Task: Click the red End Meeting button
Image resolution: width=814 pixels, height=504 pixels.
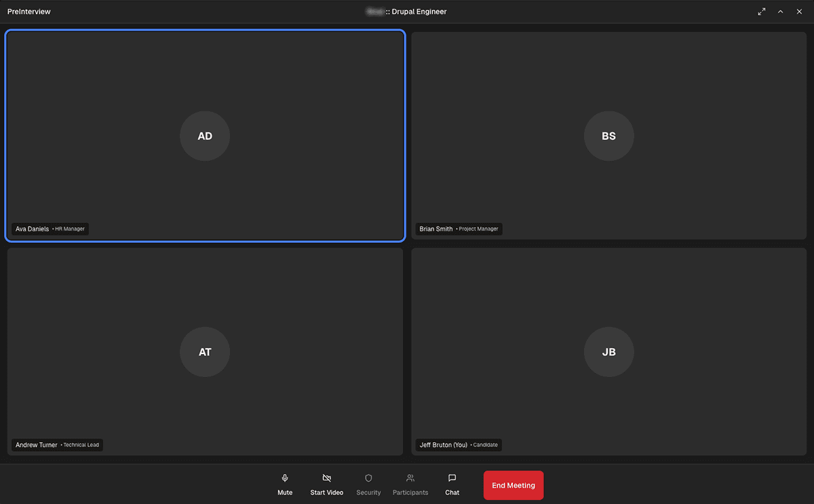Action: tap(513, 485)
